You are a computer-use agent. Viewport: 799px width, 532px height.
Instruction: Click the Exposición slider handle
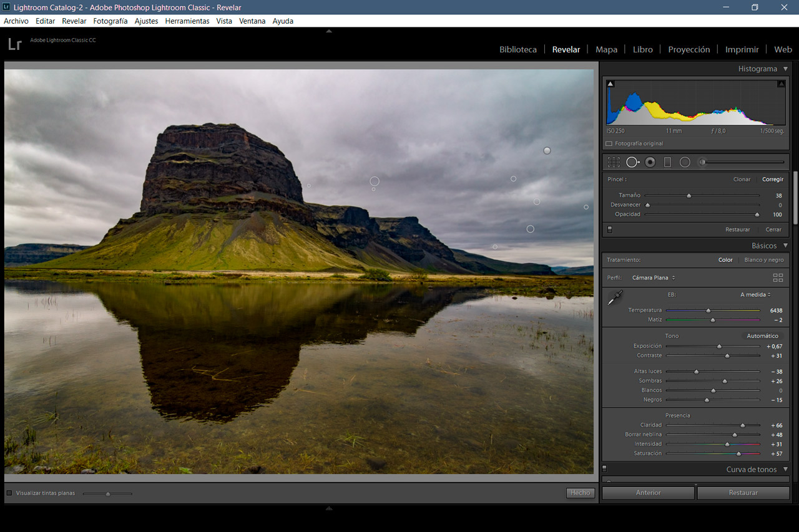(x=719, y=346)
